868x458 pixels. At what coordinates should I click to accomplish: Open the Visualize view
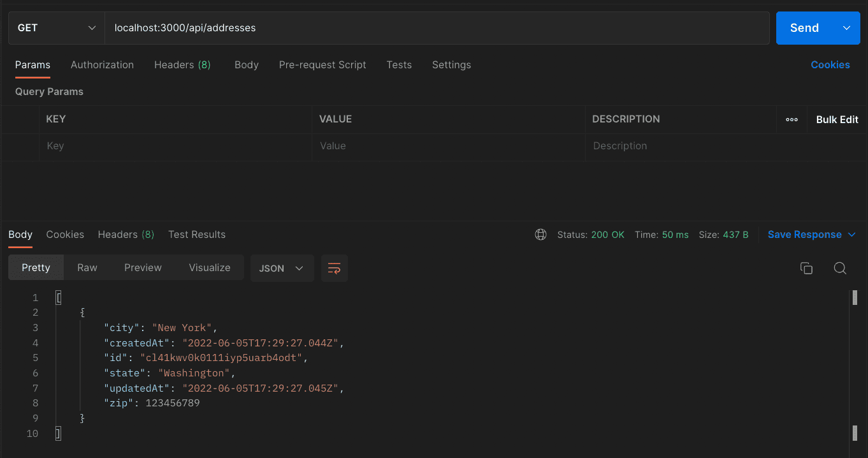[x=210, y=268]
